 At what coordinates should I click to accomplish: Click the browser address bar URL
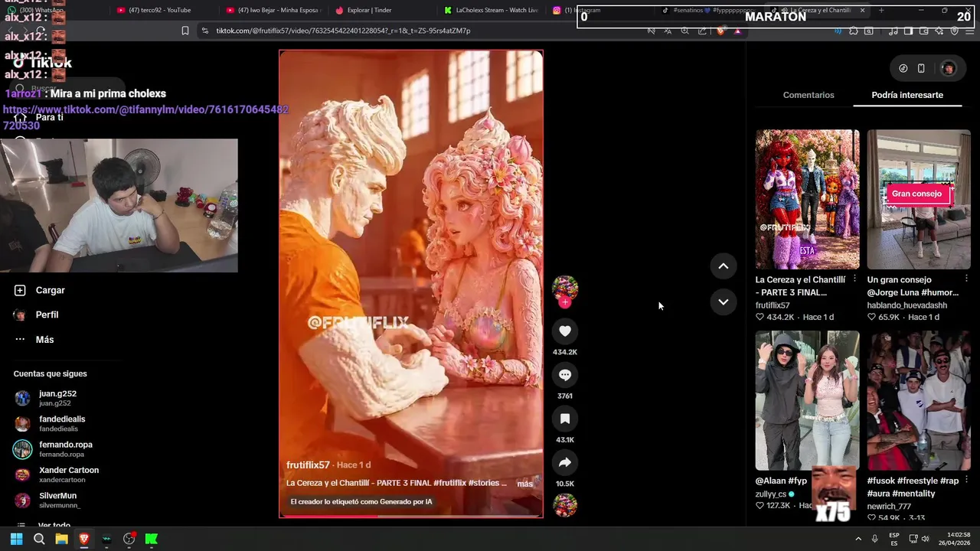[343, 31]
